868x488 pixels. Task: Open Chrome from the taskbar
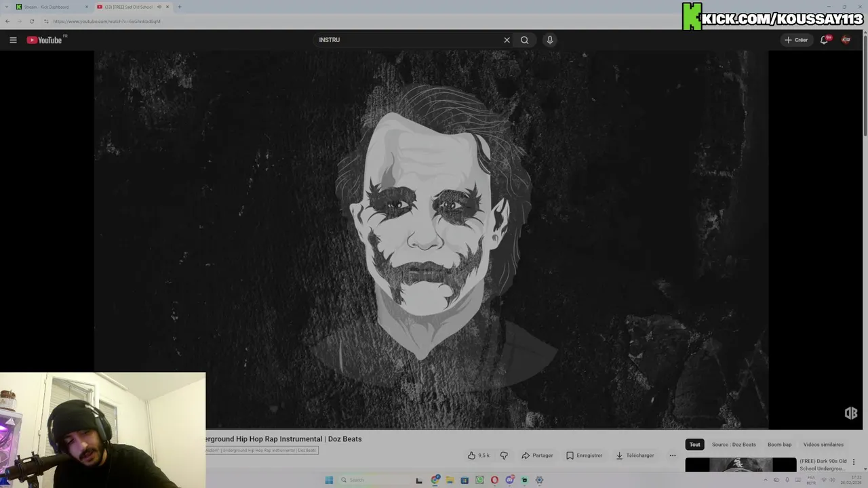pyautogui.click(x=435, y=480)
